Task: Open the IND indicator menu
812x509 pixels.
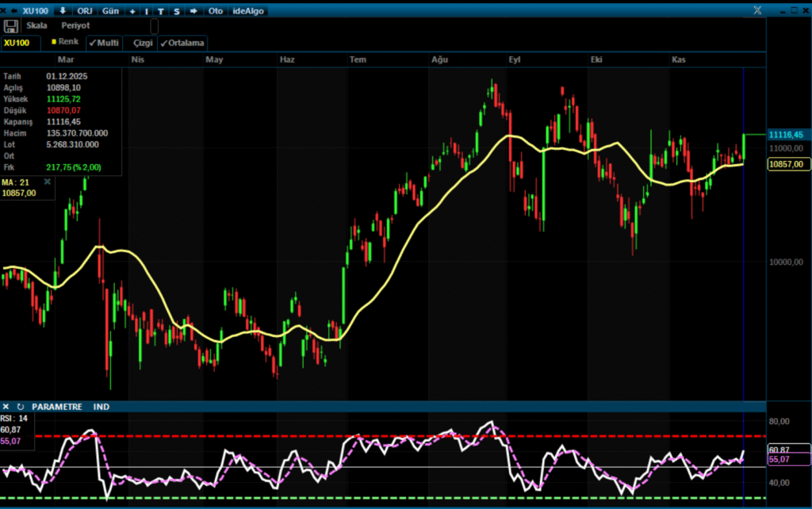Action: tap(101, 407)
